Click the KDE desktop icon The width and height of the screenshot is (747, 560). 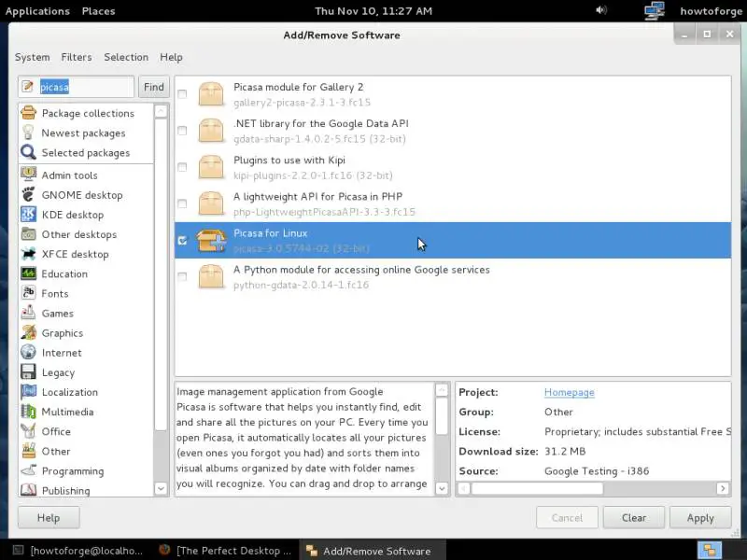[29, 215]
